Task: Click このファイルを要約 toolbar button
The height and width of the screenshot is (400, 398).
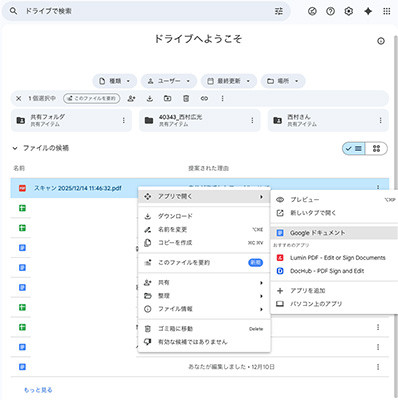Action: click(x=92, y=98)
